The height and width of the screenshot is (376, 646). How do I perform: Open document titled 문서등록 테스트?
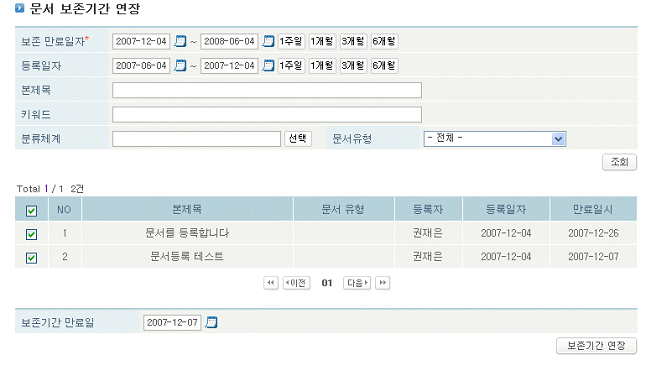pos(187,257)
